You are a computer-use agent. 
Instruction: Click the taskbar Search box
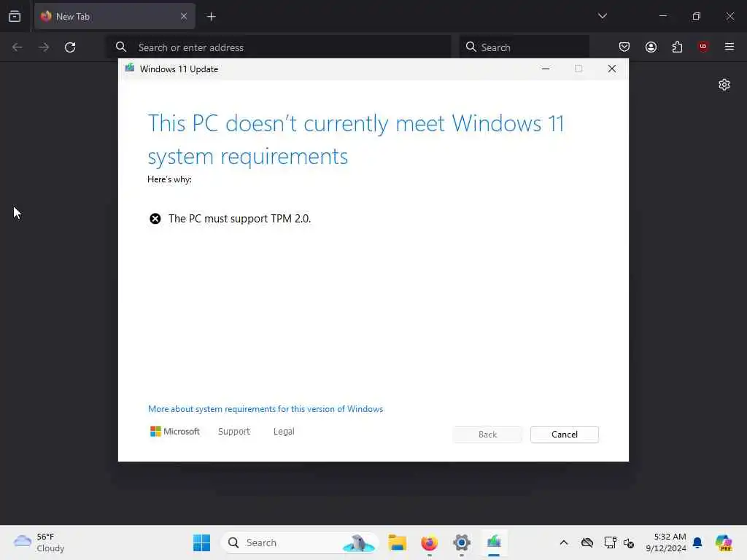tap(299, 542)
